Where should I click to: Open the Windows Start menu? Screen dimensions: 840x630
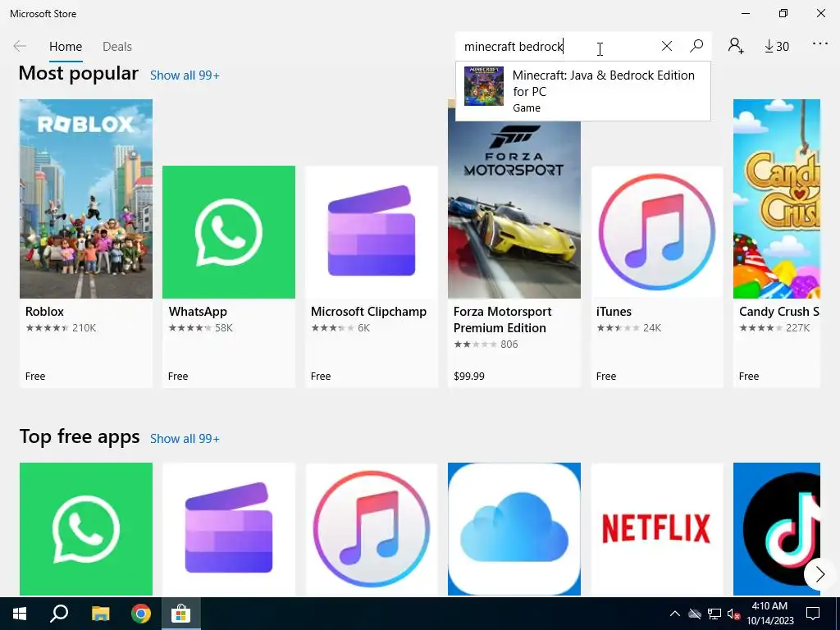[x=20, y=614]
